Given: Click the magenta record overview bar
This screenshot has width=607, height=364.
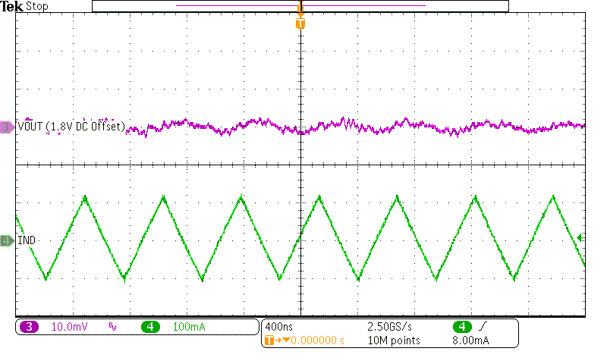Looking at the screenshot, I should point(300,6).
